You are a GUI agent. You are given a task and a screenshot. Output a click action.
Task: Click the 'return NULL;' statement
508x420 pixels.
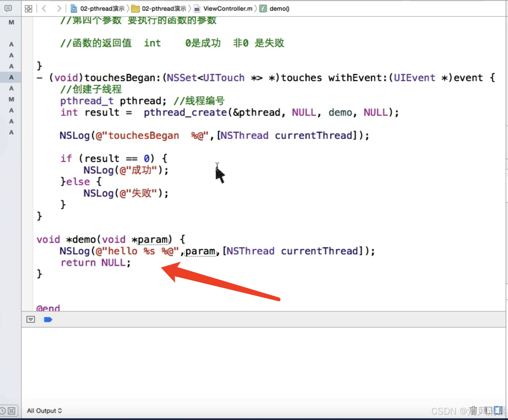(96, 263)
